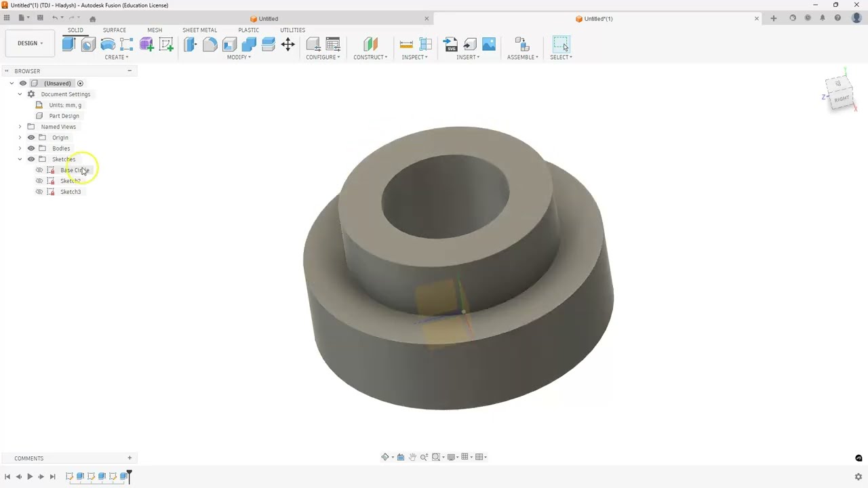The image size is (868, 488).
Task: Collapse the Unsaved root node
Action: click(12, 83)
